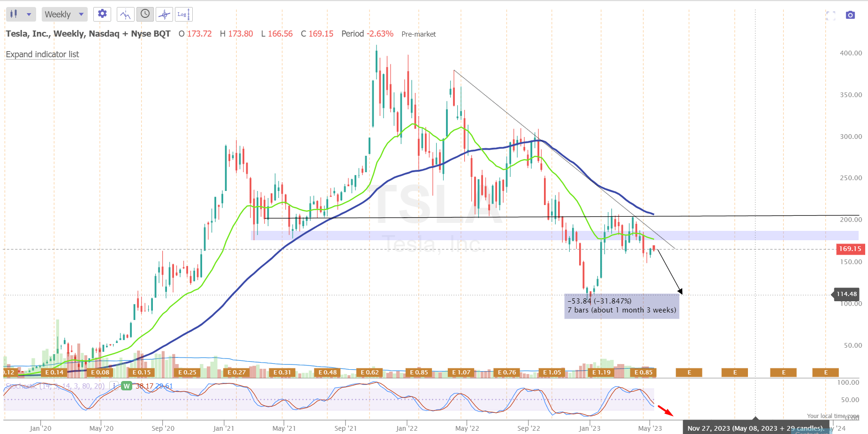Viewport: 868px width, 434px height.
Task: Open the candlestick chart type selector
Action: click(21, 14)
